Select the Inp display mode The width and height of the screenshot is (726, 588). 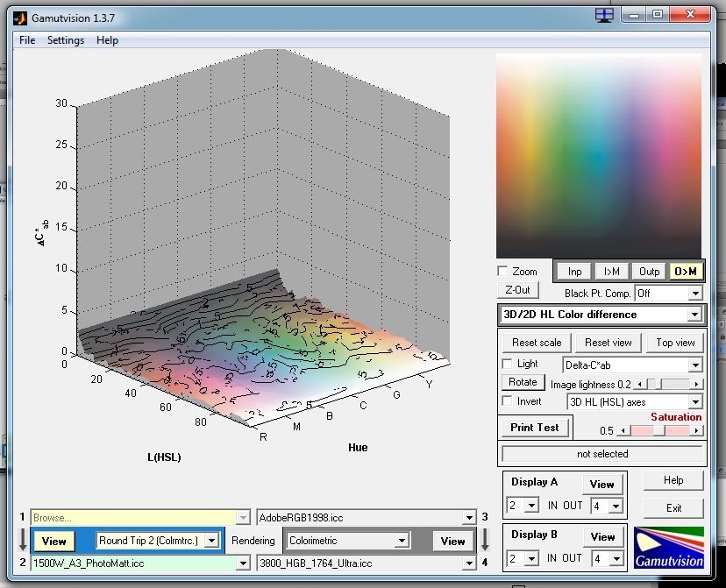574,272
